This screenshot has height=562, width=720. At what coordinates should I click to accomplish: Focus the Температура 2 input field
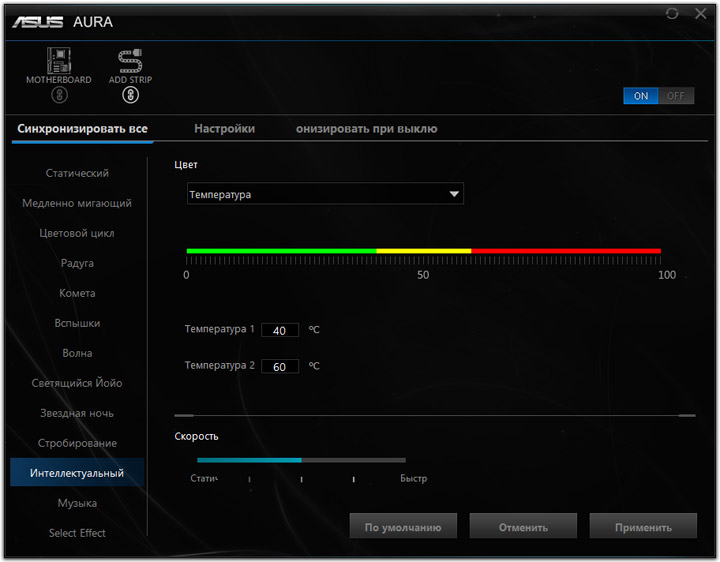pyautogui.click(x=280, y=366)
